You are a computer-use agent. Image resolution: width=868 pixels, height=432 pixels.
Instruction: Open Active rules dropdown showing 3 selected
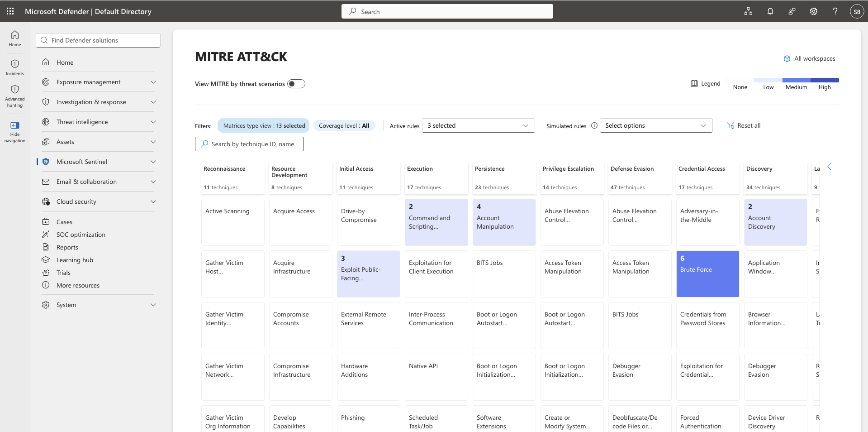[478, 125]
